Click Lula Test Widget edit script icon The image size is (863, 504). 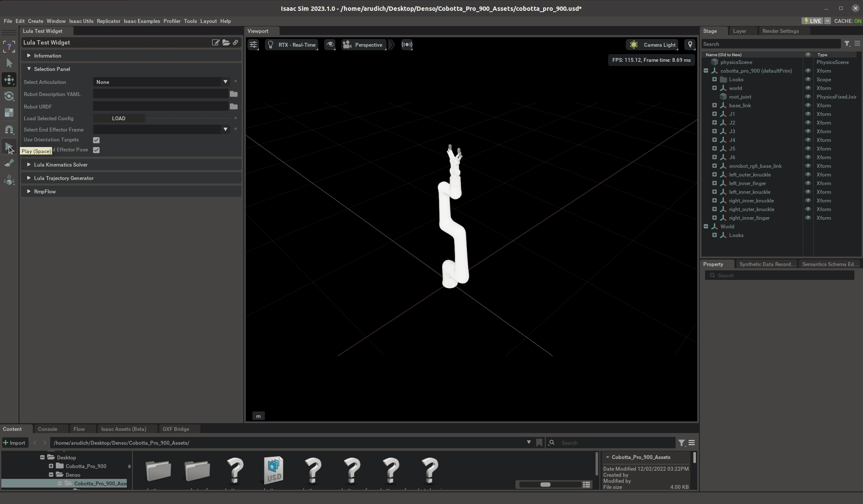pyautogui.click(x=215, y=42)
